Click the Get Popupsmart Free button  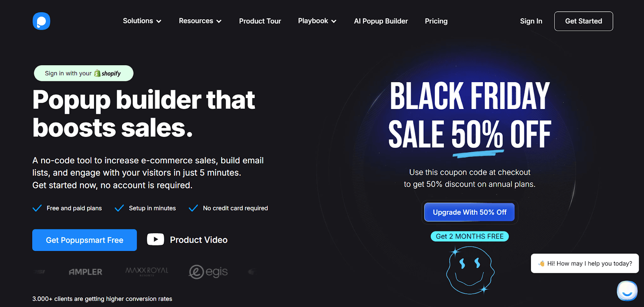(x=85, y=240)
